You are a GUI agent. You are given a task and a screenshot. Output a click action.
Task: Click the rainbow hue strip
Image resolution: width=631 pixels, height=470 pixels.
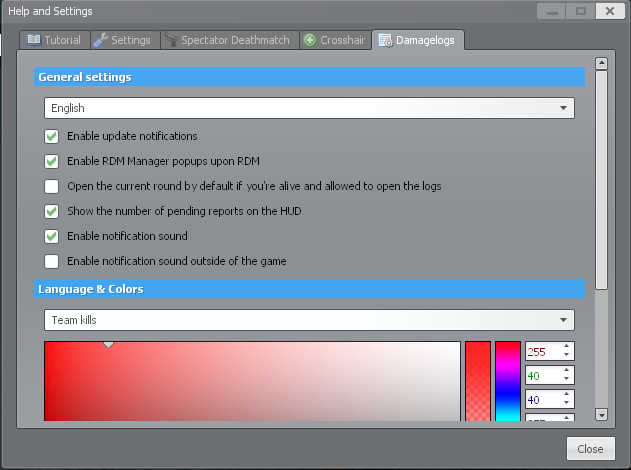click(508, 381)
